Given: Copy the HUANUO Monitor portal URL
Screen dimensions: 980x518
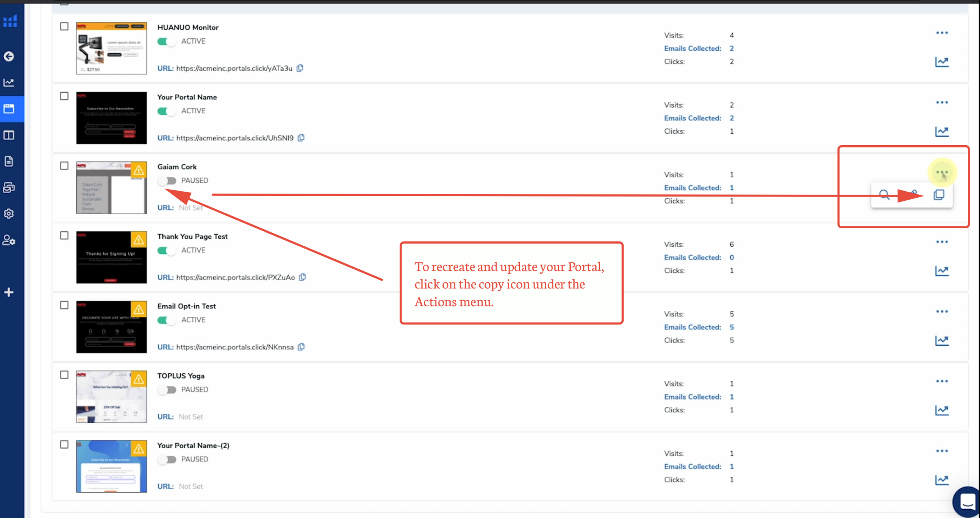Looking at the screenshot, I should [x=300, y=68].
